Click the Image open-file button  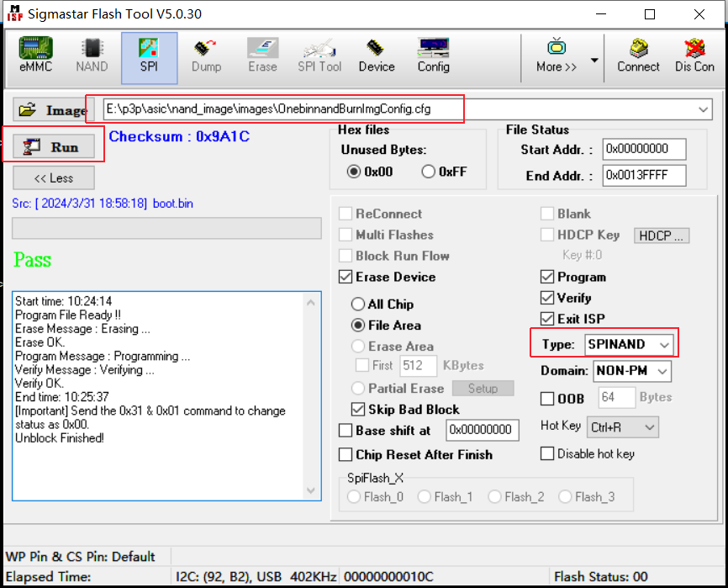click(x=54, y=110)
